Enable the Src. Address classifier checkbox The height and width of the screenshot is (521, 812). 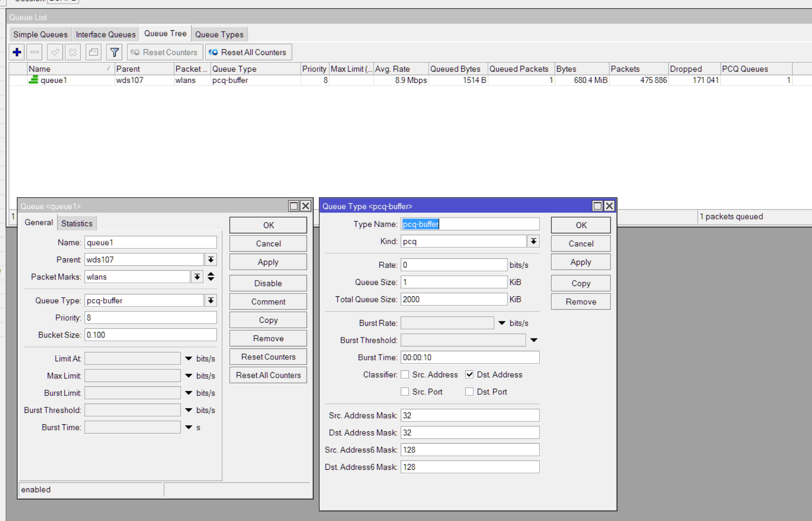tap(405, 375)
